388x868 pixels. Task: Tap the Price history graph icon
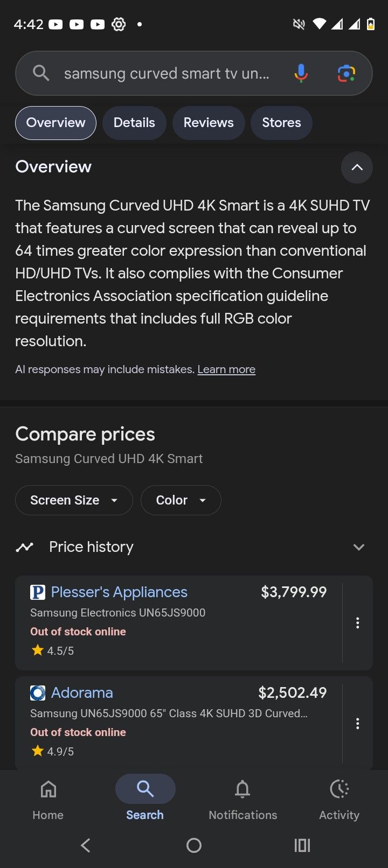[x=24, y=547]
